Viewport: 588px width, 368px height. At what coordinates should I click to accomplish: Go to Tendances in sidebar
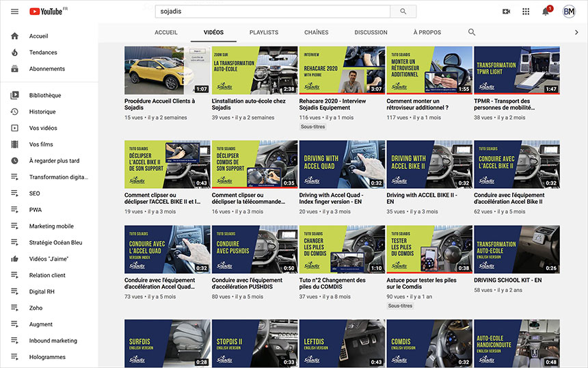pyautogui.click(x=43, y=53)
